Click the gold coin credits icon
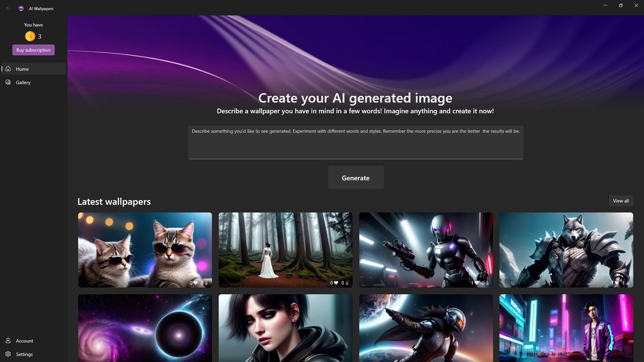 30,35
